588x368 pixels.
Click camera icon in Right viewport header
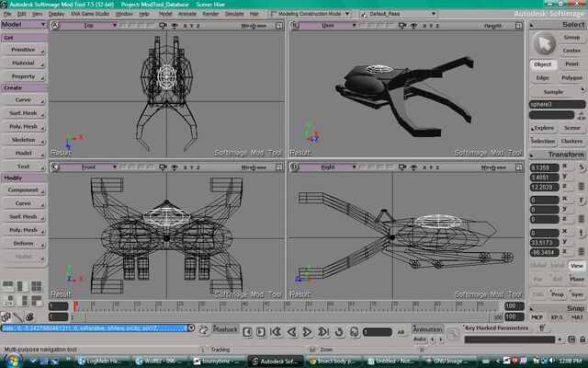402,167
